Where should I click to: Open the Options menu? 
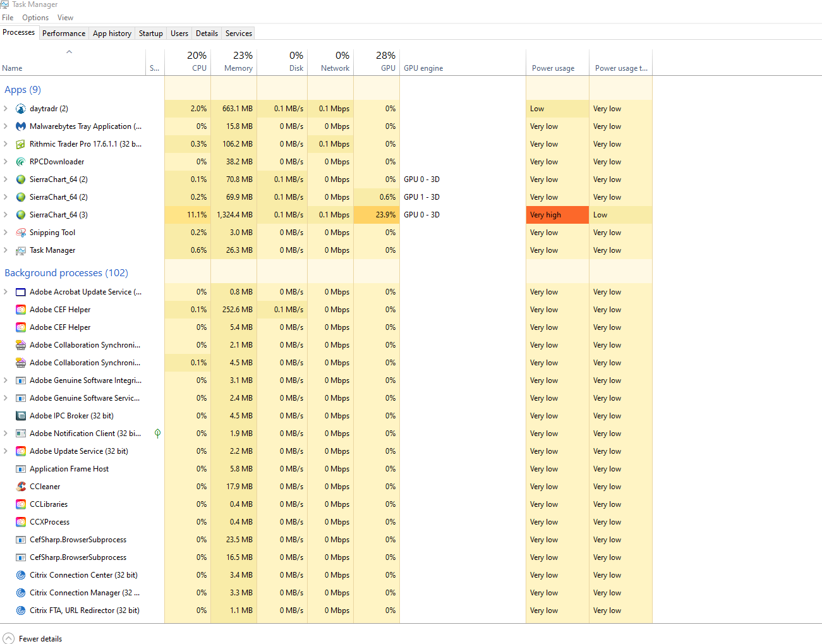point(35,18)
